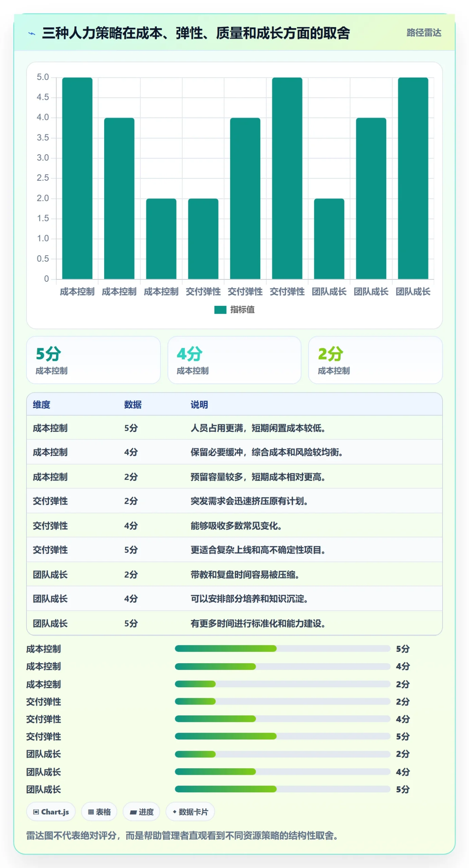Screen dimensions: 469x868
Task: Select the row 有更多时间进行标准化和能力建设
Action: [x=234, y=623]
